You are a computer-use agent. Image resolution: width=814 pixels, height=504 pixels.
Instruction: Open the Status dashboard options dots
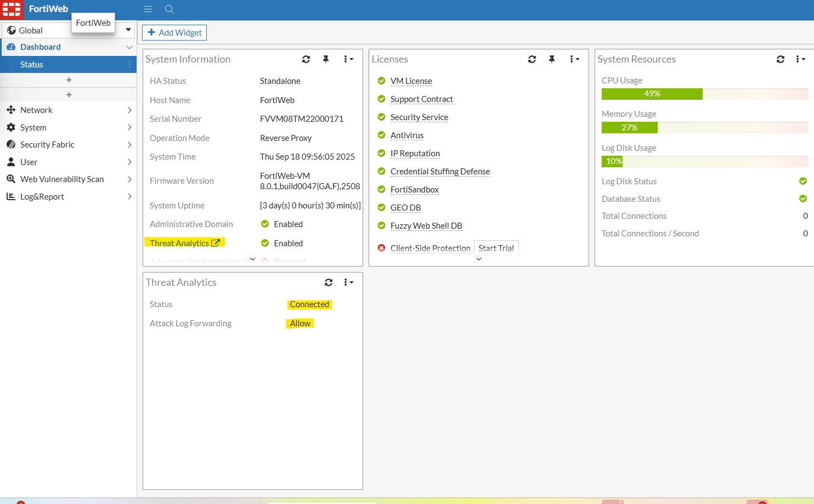pyautogui.click(x=129, y=64)
